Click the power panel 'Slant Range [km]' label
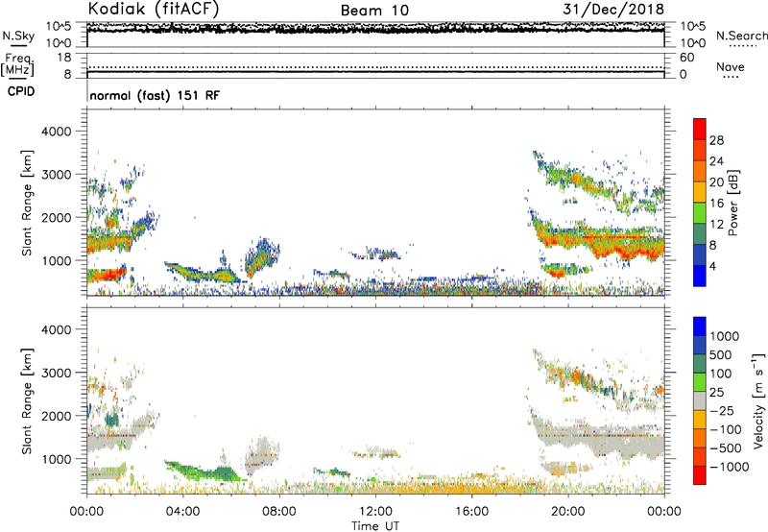 [x=27, y=203]
